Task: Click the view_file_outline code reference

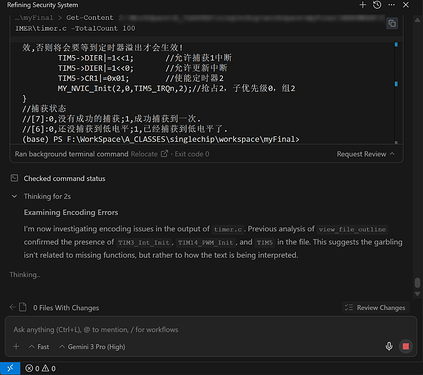Action: (352, 229)
